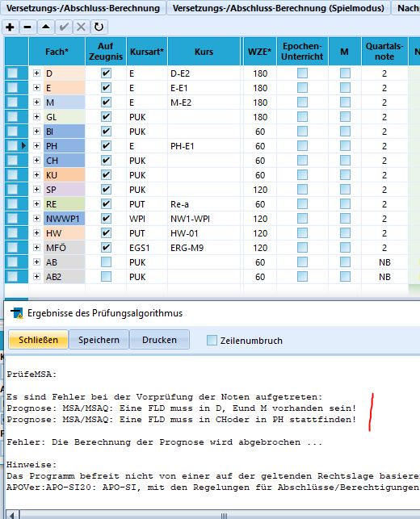Expand the GL subject row
Screen dimensions: 420x519
tap(37, 117)
